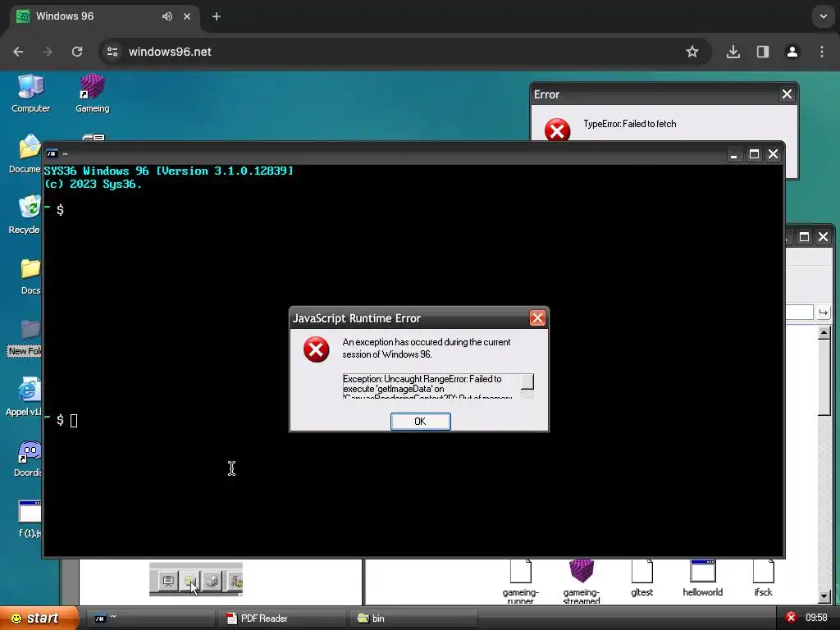Maximize the terminal window
The height and width of the screenshot is (630, 840).
click(754, 154)
